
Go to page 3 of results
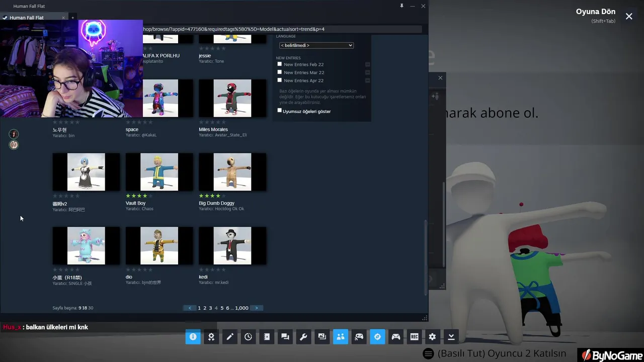(x=210, y=308)
